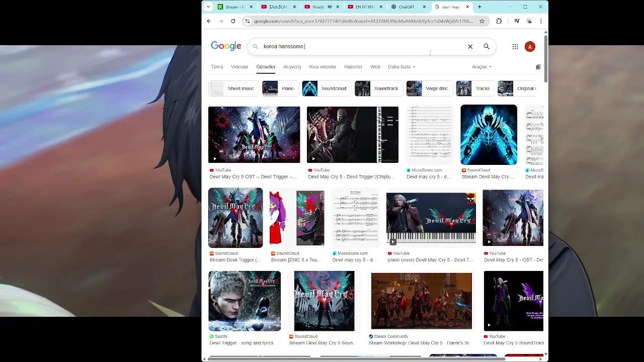Image resolution: width=644 pixels, height=362 pixels.
Task: Open the media controls icon
Action: (x=517, y=21)
